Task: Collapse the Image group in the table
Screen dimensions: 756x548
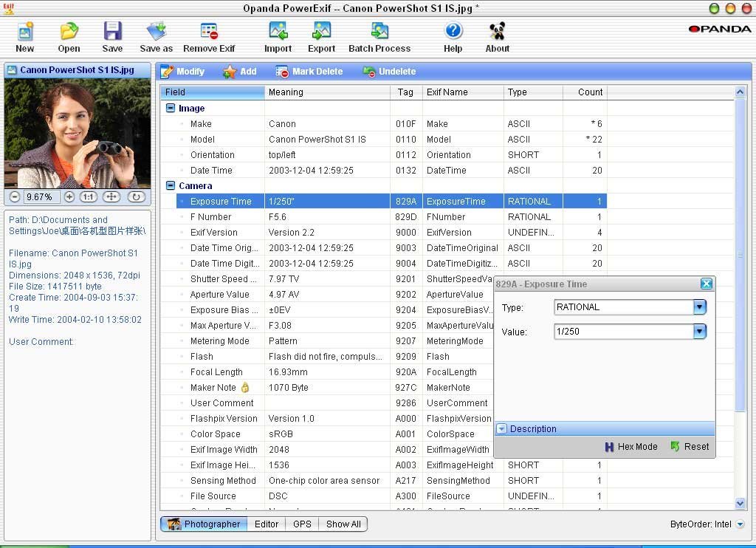Action: (171, 108)
